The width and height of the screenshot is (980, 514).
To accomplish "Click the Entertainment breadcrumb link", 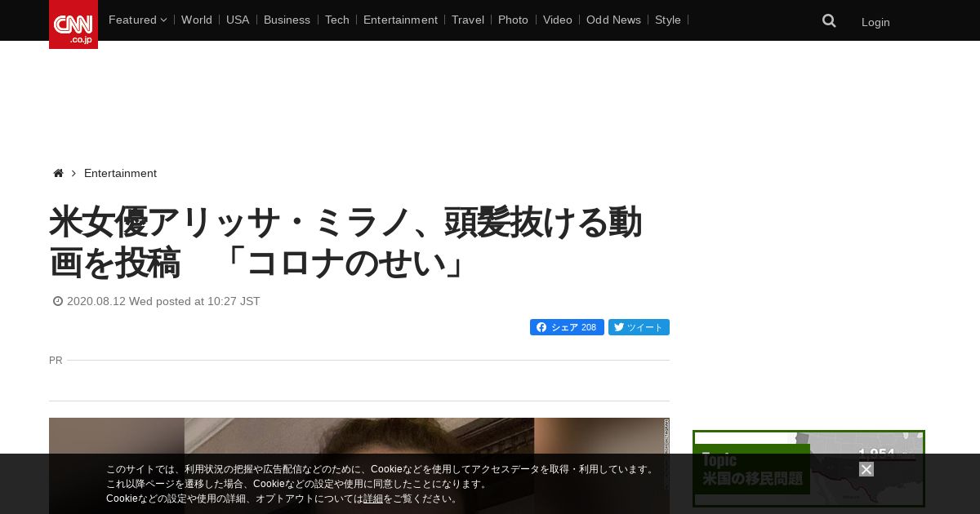I will pos(120,173).
